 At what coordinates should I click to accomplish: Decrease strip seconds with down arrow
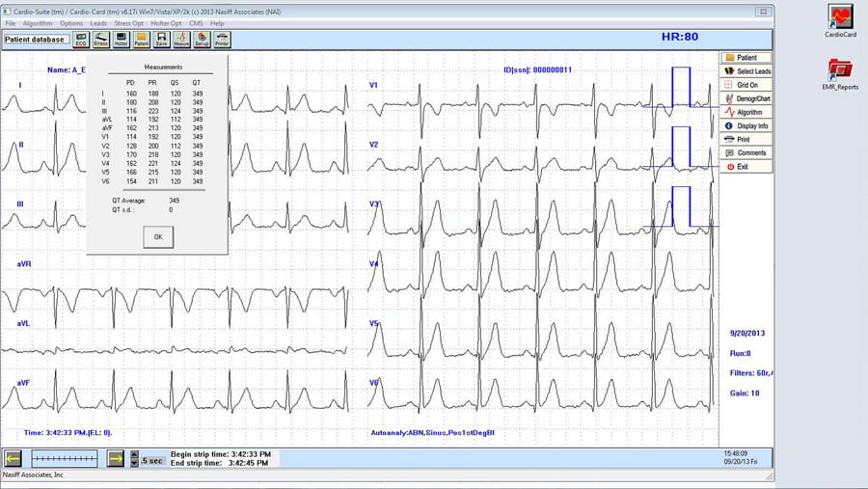134,463
